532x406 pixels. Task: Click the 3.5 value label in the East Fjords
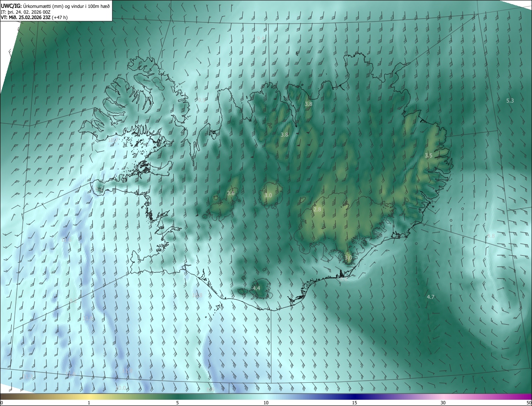429,155
